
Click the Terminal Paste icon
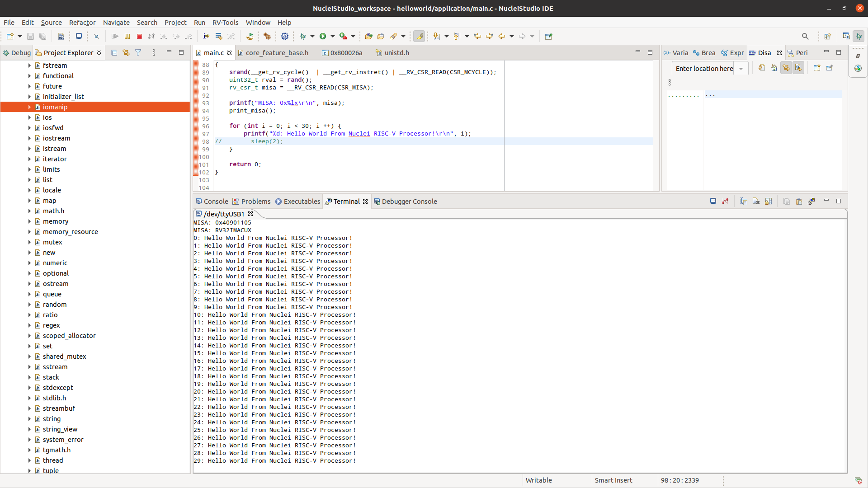point(799,201)
